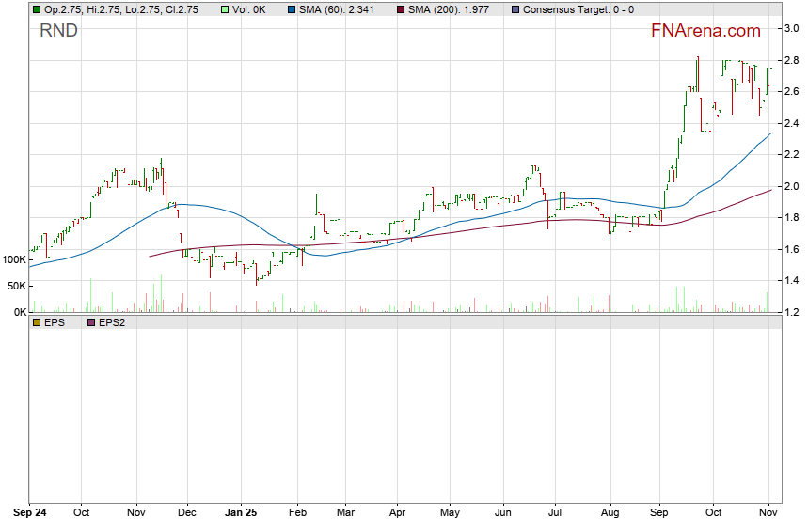Click the 3.0 price axis label
The width and height of the screenshot is (808, 532).
tap(792, 28)
